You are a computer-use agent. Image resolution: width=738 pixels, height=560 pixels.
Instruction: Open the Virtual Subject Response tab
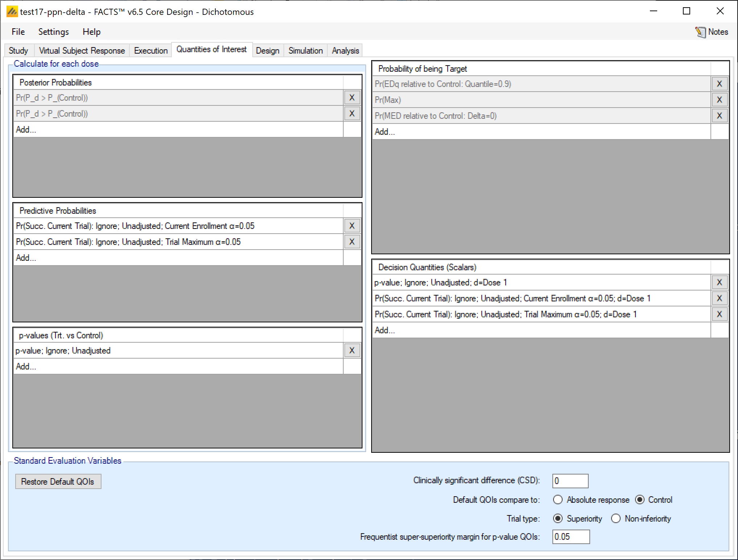82,50
